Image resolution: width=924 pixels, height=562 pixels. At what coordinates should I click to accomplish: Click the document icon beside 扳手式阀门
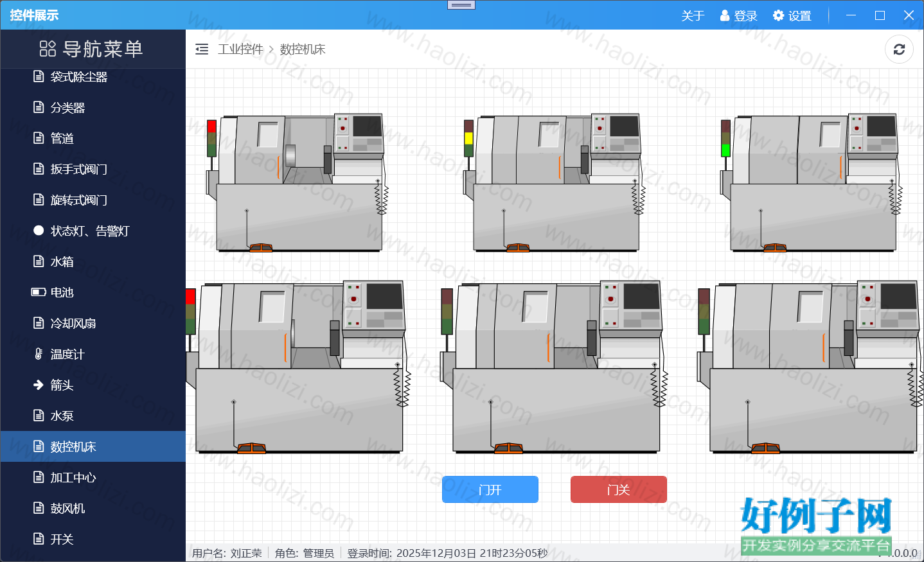tap(39, 169)
